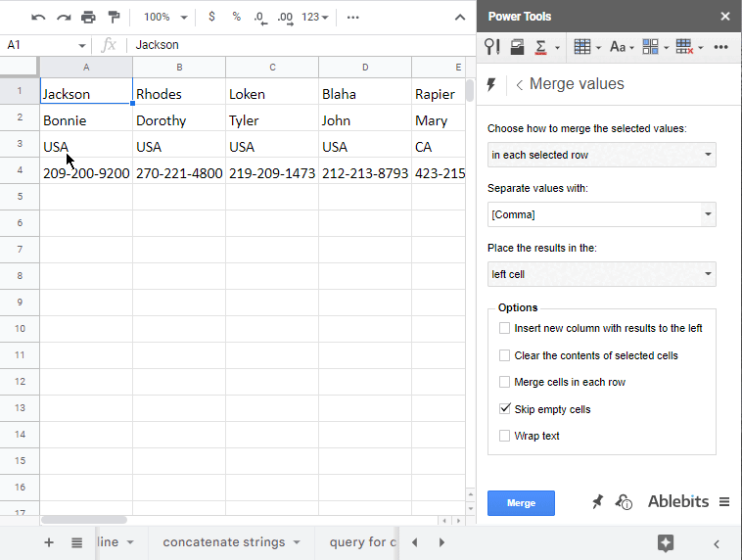Hide the menus with up chevron
This screenshot has height=560, width=742.
pyautogui.click(x=459, y=18)
